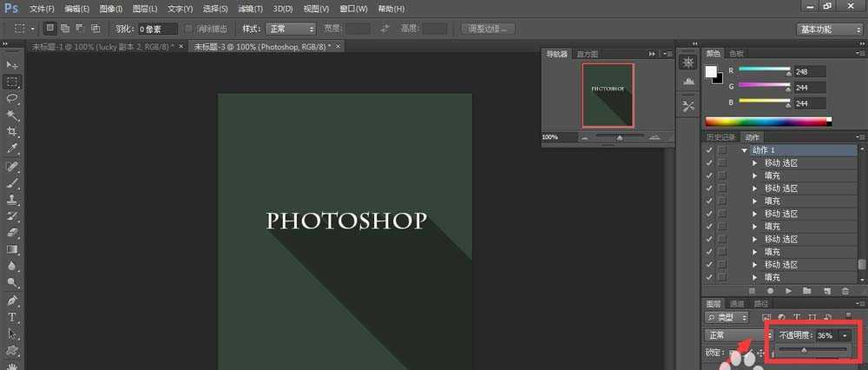Select the Horizontal Type tool
The height and width of the screenshot is (370, 868).
pyautogui.click(x=12, y=317)
